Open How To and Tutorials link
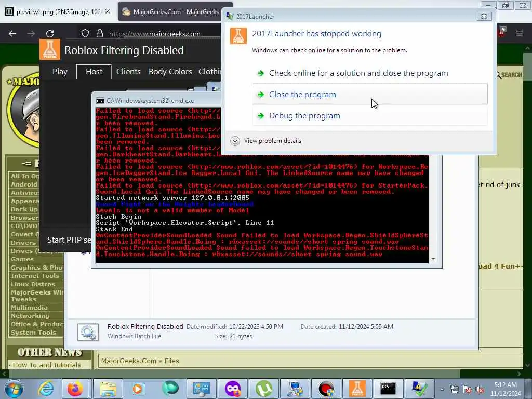 click(x=47, y=365)
